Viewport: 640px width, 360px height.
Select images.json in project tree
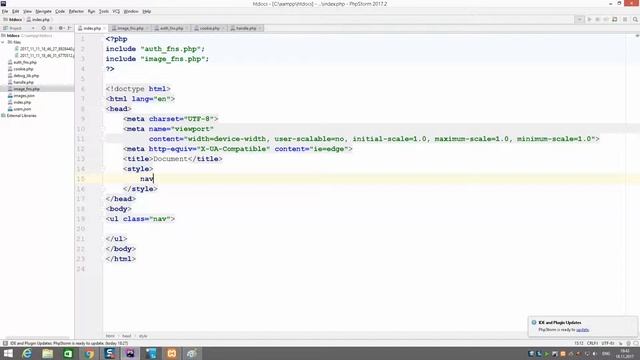pyautogui.click(x=24, y=96)
